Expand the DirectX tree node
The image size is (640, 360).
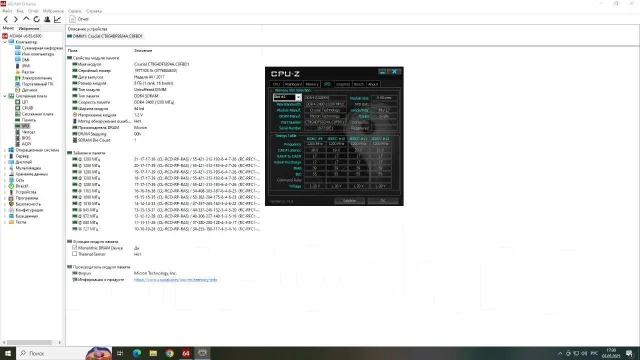click(x=5, y=186)
